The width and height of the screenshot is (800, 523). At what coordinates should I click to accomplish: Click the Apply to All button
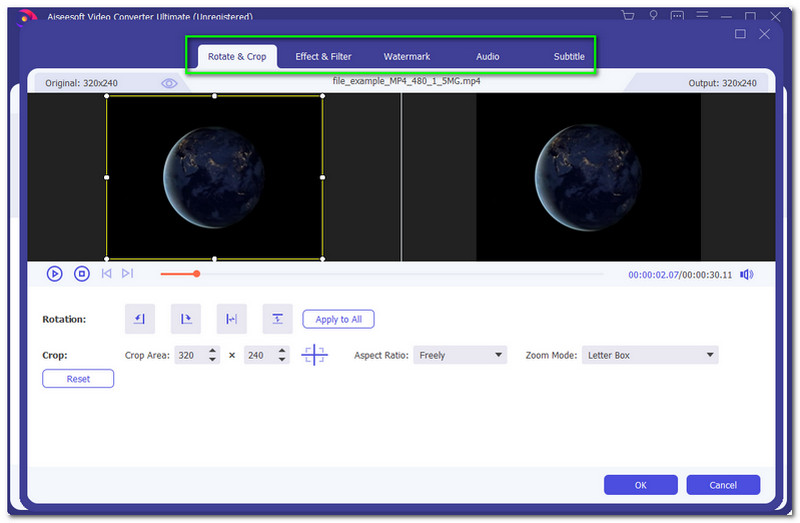(x=338, y=319)
